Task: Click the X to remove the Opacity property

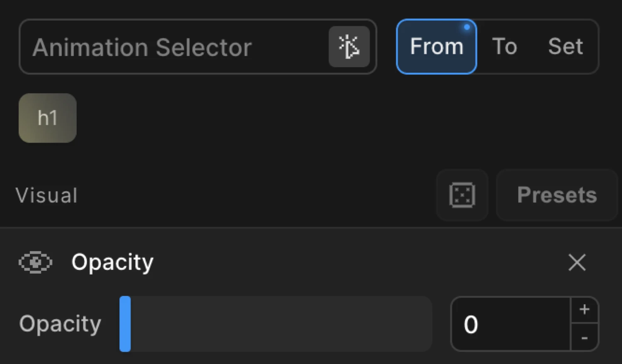Action: click(577, 262)
